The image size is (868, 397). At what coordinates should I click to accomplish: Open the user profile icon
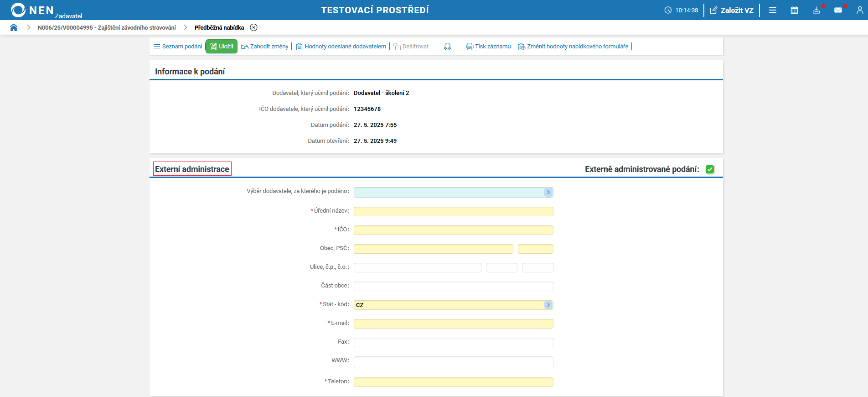point(859,10)
